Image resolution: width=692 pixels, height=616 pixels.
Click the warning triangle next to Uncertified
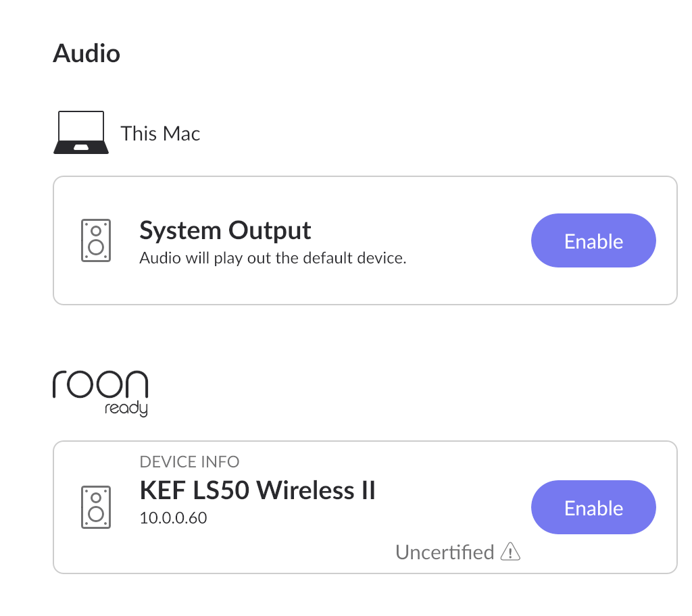pyautogui.click(x=511, y=552)
